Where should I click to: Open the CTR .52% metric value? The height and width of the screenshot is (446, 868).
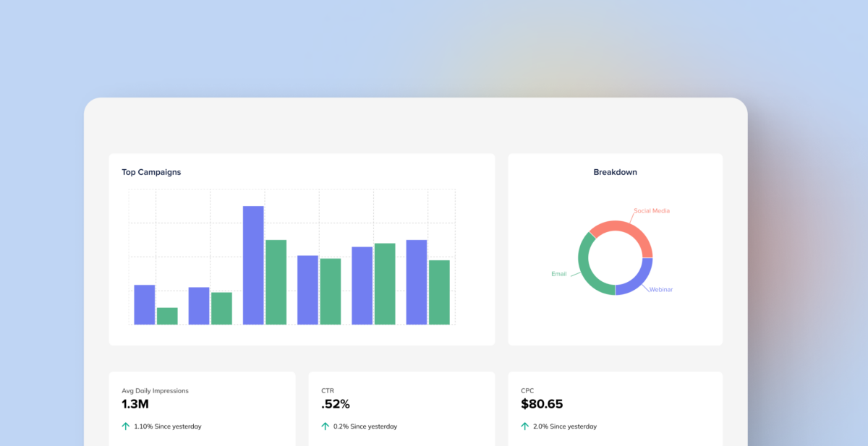coord(336,404)
